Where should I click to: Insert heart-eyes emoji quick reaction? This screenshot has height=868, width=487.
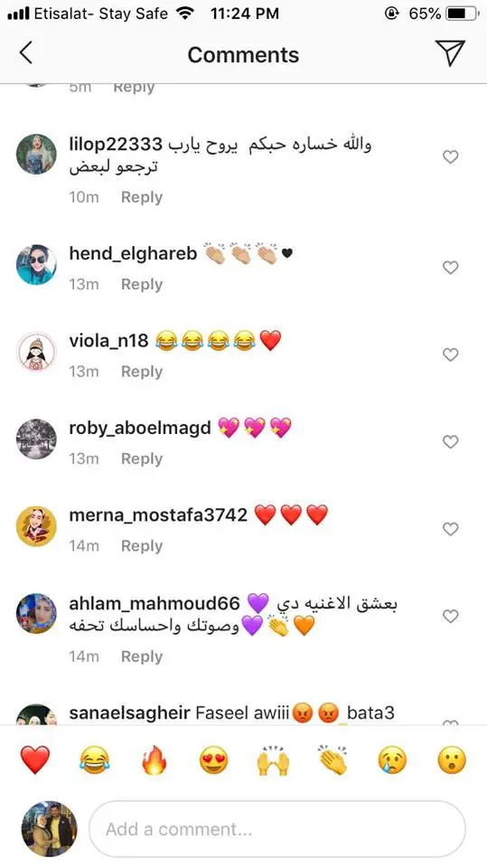pyautogui.click(x=214, y=759)
